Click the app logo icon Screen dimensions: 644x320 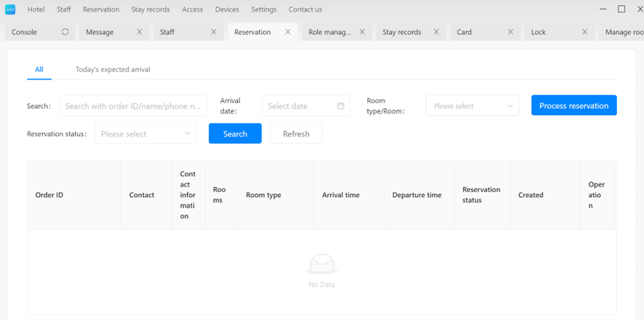click(11, 10)
